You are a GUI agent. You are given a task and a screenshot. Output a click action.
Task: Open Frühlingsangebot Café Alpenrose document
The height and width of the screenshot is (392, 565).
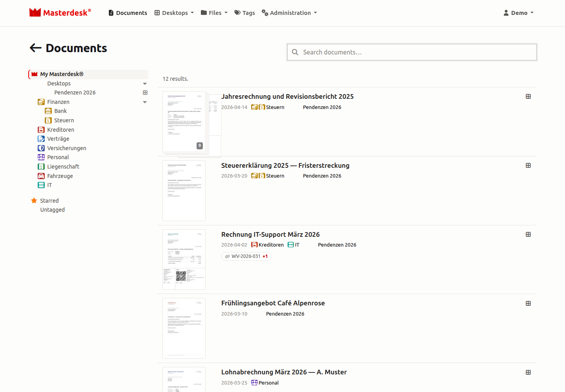[273, 303]
